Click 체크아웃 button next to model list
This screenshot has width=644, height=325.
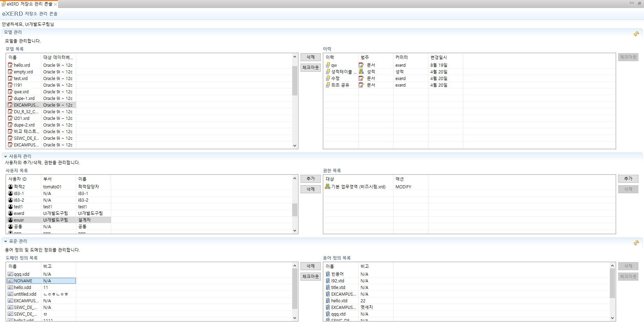pyautogui.click(x=311, y=67)
